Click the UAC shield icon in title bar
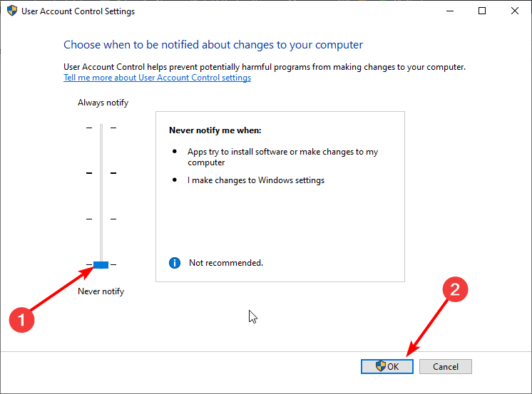This screenshot has width=532, height=394. [x=12, y=11]
